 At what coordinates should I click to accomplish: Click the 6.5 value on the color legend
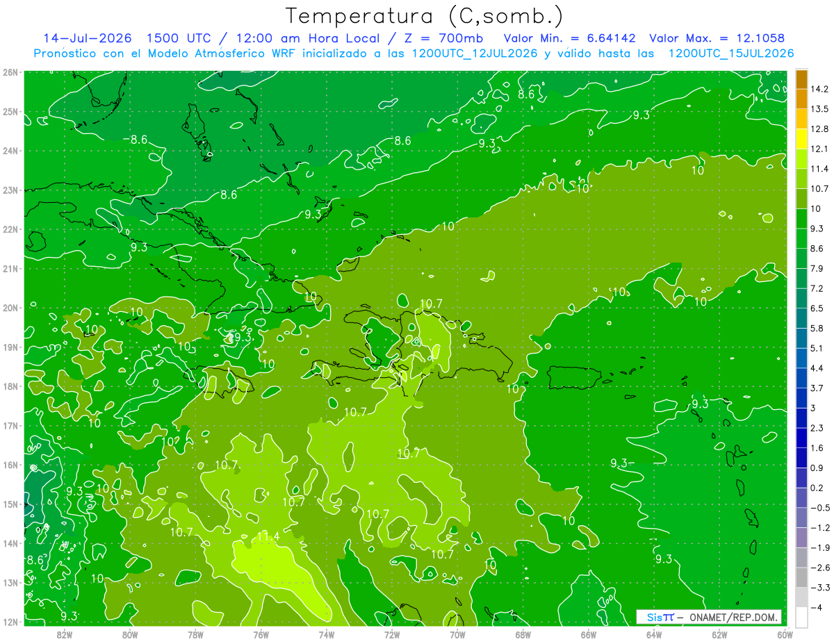click(817, 308)
